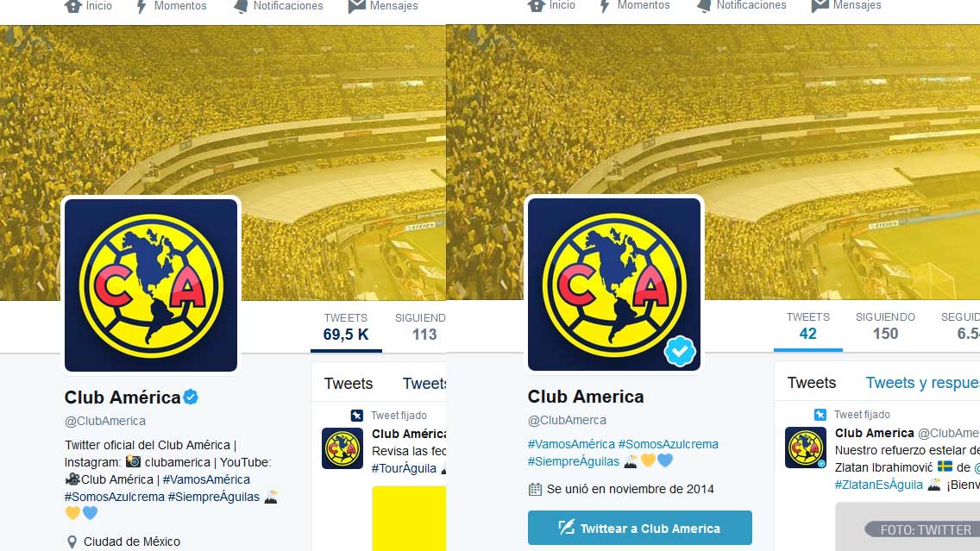980x551 pixels.
Task: Select TWEETS 42 stat on right profile
Action: click(807, 325)
